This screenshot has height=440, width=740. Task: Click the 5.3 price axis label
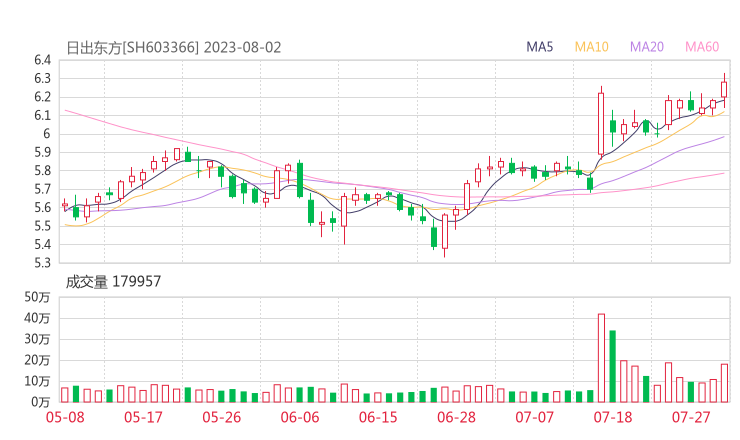coord(42,262)
